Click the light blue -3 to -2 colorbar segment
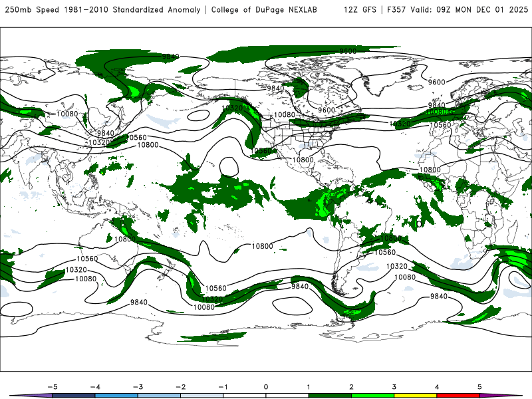This screenshot has width=532, height=399. 159,396
